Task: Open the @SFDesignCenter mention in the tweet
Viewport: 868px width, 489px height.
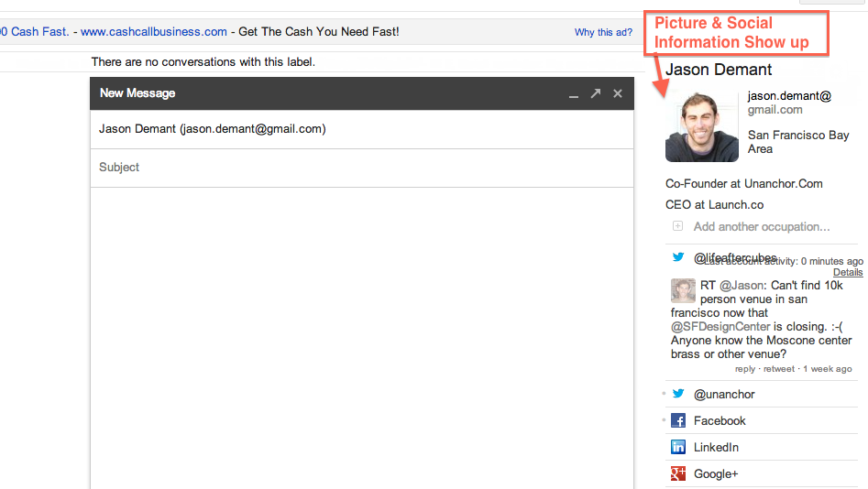Action: [x=720, y=326]
